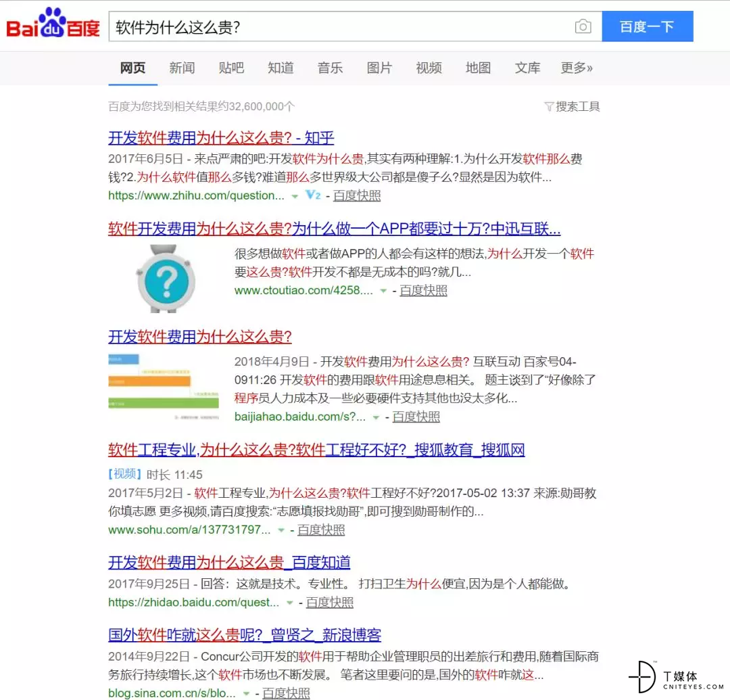Open the www.sohu.com URL
730x700 pixels.
(x=189, y=530)
